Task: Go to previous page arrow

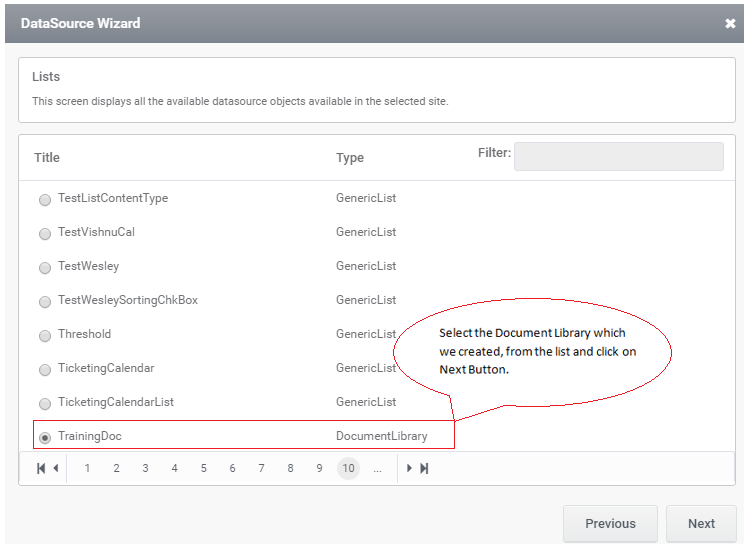Action: click(56, 468)
